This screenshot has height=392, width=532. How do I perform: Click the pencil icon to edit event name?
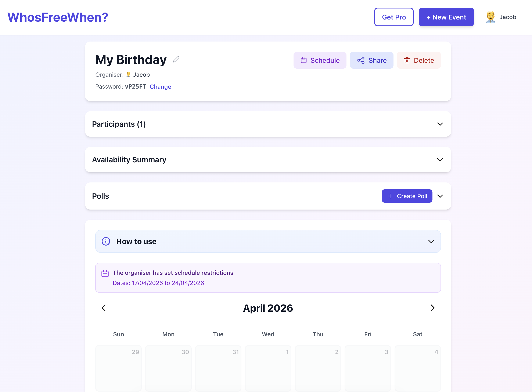pos(176,59)
